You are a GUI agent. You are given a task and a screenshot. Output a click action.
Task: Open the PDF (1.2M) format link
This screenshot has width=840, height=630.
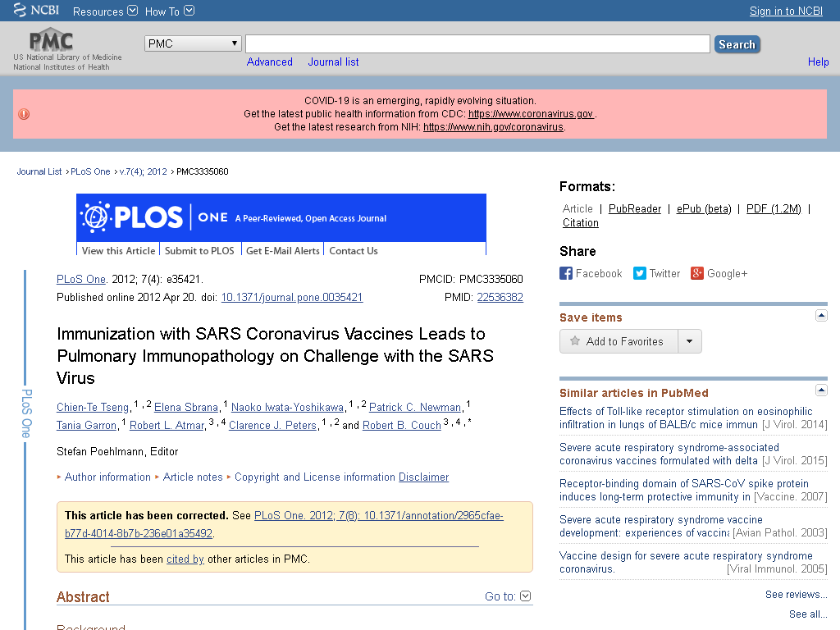pos(774,209)
